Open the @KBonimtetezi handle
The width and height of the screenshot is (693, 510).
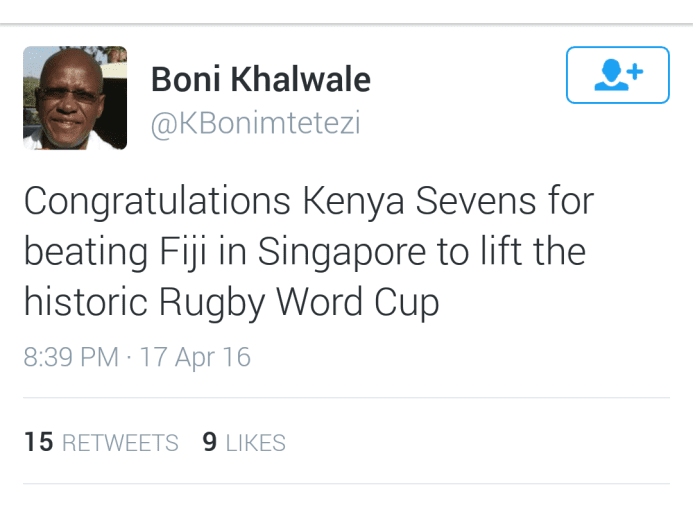(255, 123)
